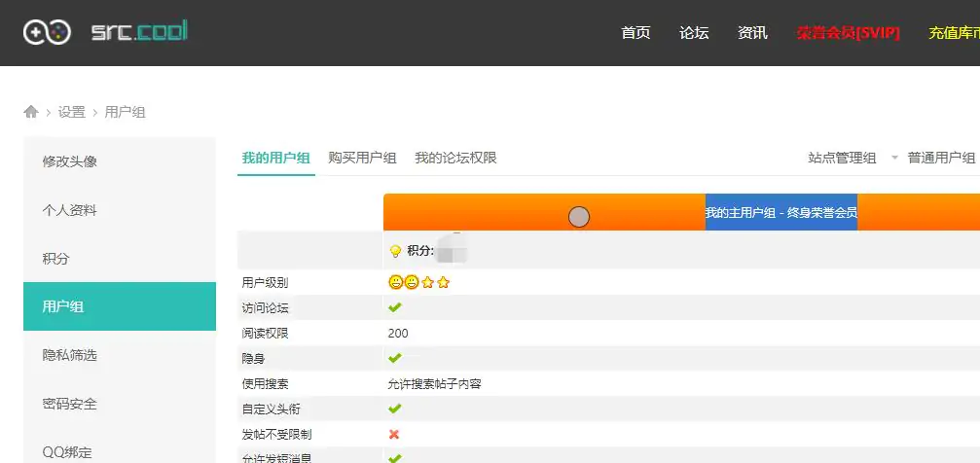Click the 允许搜索帖子内容 text
Image resolution: width=980 pixels, height=463 pixels.
point(434,383)
